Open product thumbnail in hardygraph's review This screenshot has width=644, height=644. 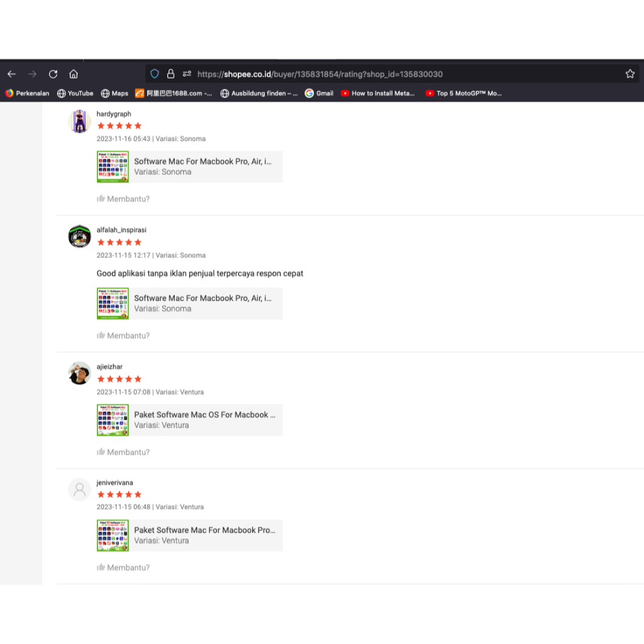113,166
